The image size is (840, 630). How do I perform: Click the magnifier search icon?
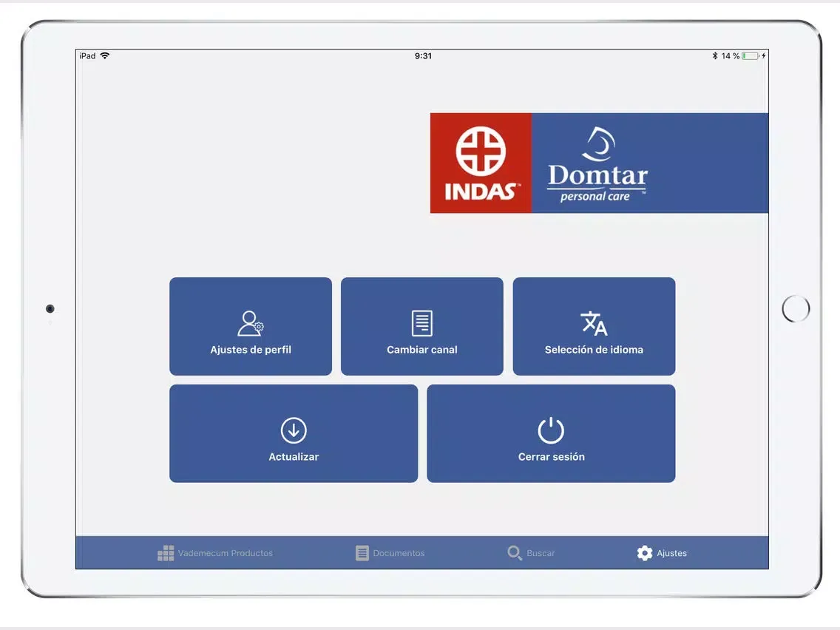[x=515, y=553]
